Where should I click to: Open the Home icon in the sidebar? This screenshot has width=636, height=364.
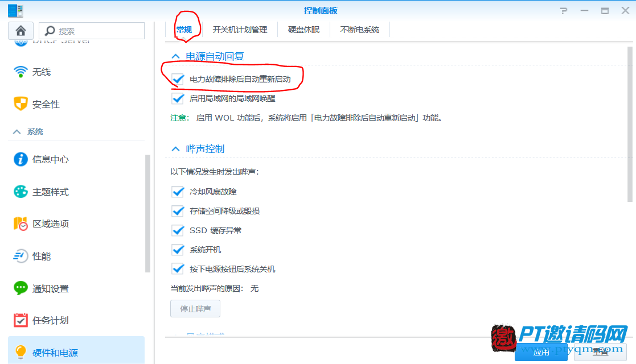click(x=20, y=31)
